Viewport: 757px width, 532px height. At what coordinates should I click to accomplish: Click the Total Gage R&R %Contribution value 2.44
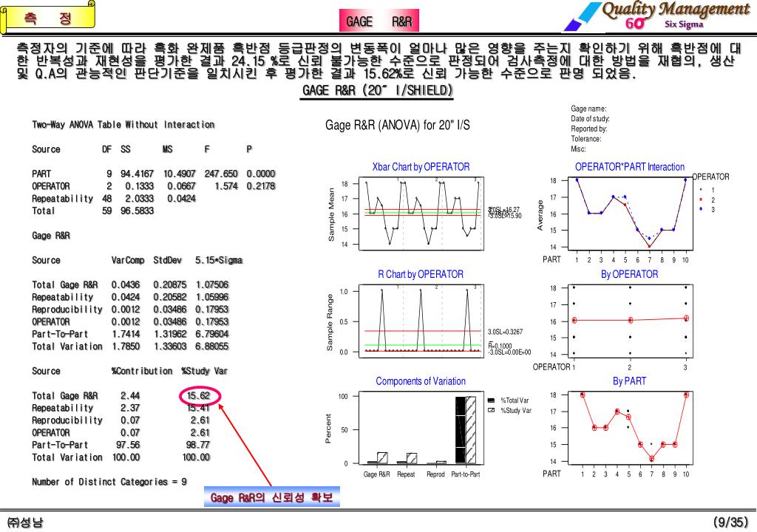point(130,396)
